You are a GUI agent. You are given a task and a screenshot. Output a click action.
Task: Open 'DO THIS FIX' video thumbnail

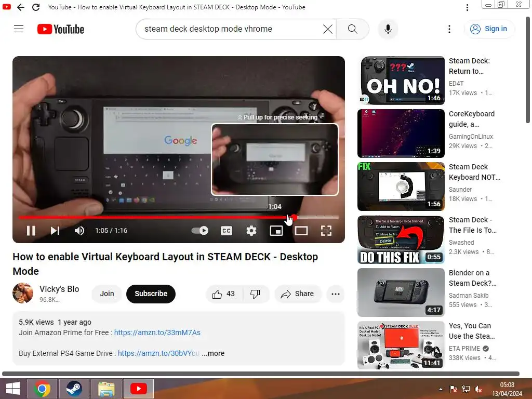[401, 240]
